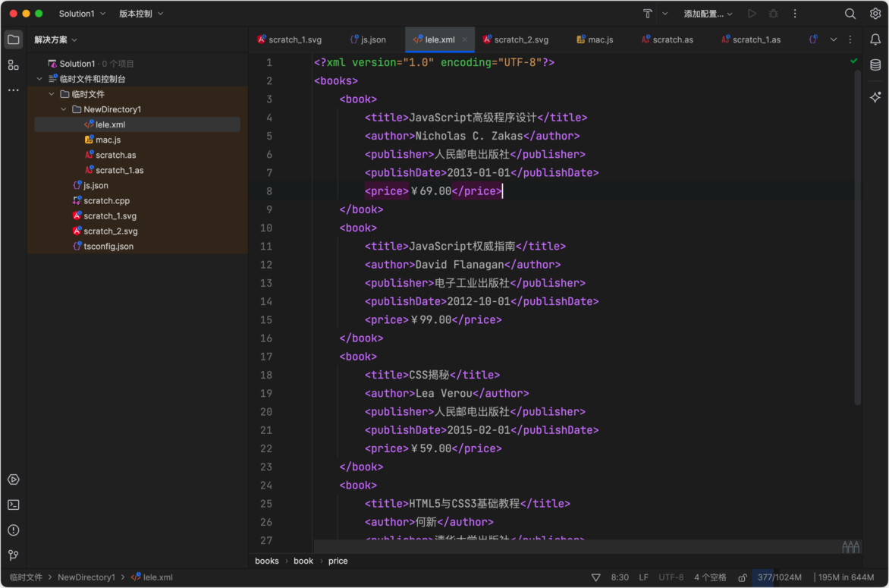
Task: Open the Run/Services tool window icon
Action: pos(14,480)
